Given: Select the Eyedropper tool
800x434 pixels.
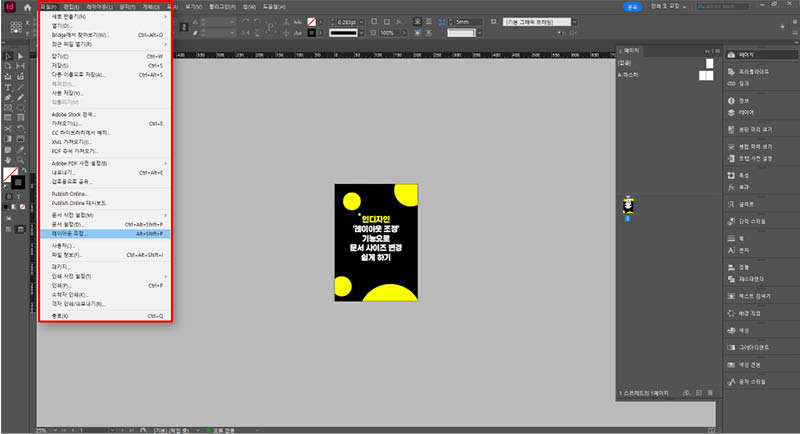Looking at the screenshot, I should click(20, 150).
